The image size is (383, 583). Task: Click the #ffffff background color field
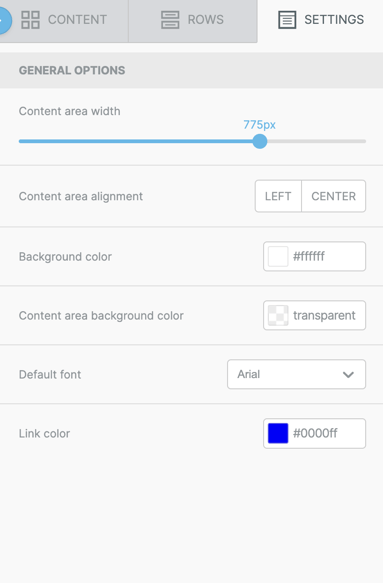point(315,257)
